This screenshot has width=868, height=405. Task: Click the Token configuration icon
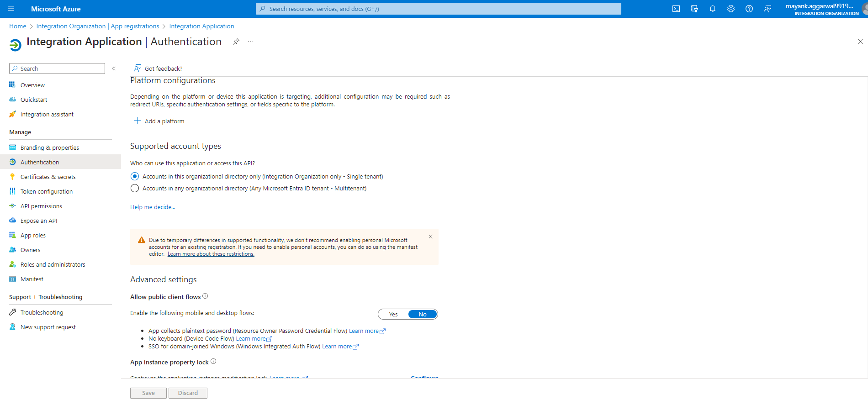point(12,191)
